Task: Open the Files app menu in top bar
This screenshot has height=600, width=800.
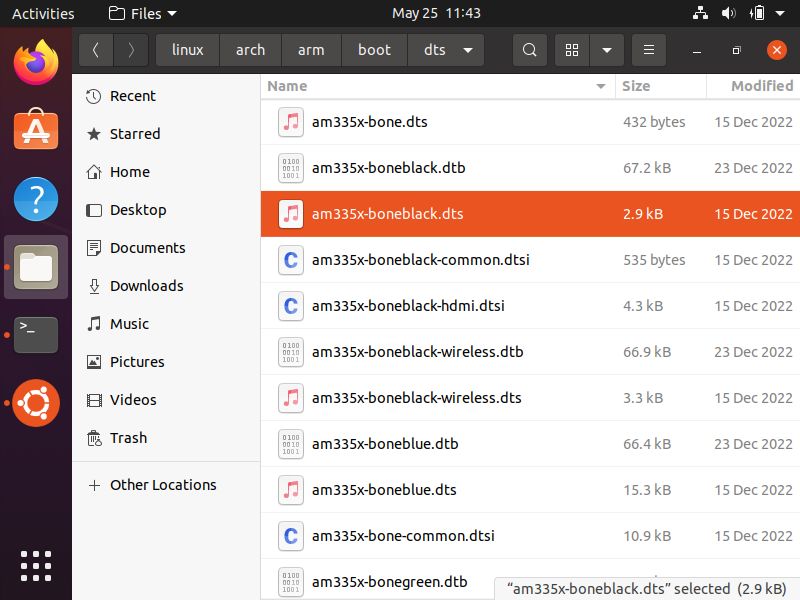Action: click(x=143, y=13)
